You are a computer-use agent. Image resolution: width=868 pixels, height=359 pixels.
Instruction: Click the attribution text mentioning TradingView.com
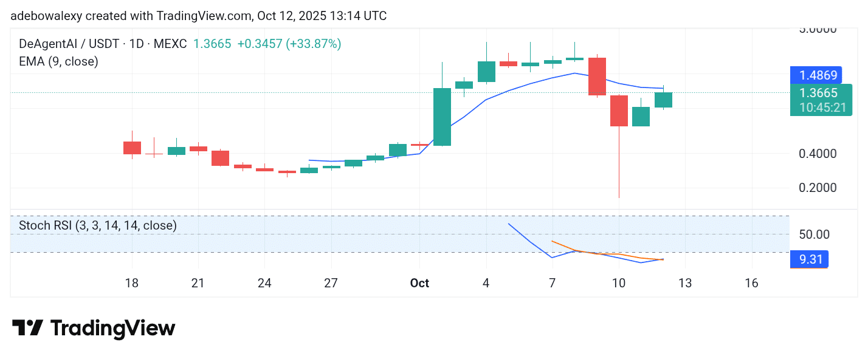[x=198, y=16]
